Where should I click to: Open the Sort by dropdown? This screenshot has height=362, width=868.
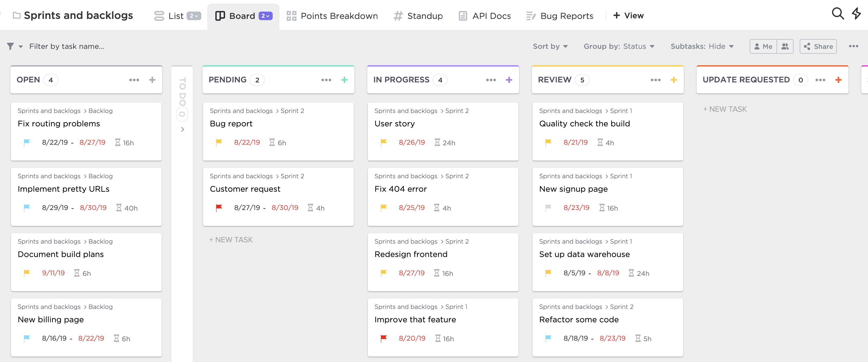[x=550, y=46]
